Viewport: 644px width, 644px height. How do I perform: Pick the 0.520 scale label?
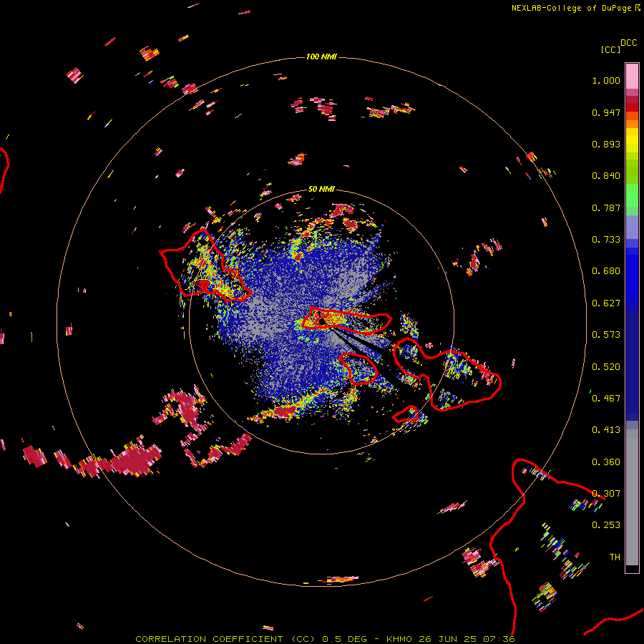click(x=606, y=367)
